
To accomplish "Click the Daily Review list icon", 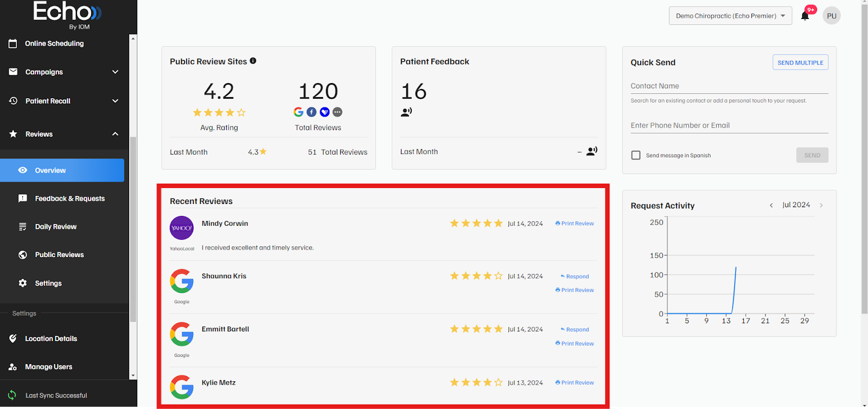I will [23, 227].
